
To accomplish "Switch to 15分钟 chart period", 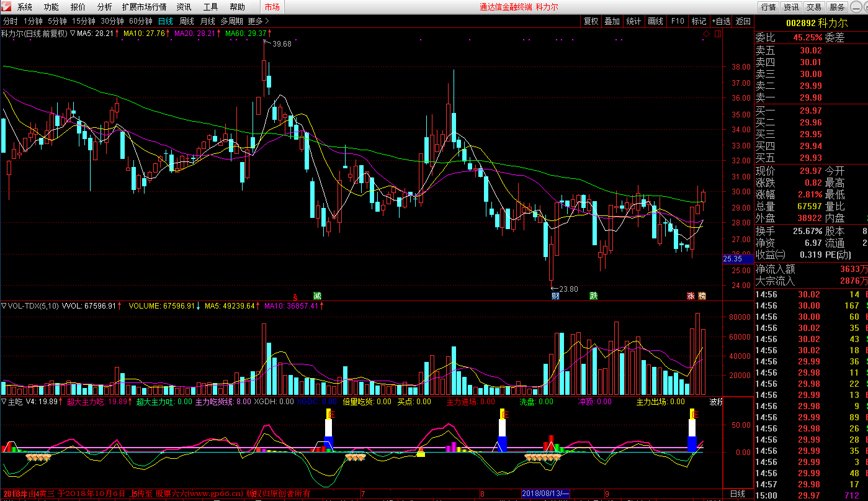I will coord(84,21).
